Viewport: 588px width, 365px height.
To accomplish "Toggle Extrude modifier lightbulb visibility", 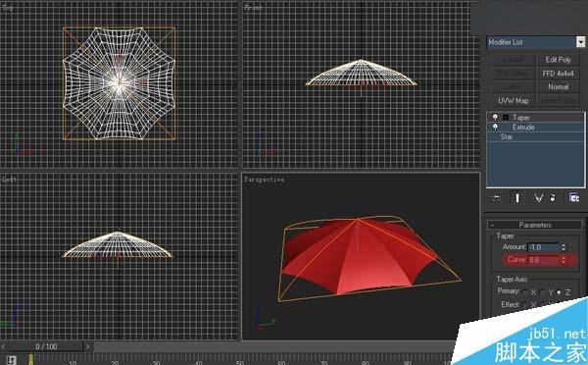I will tap(495, 127).
